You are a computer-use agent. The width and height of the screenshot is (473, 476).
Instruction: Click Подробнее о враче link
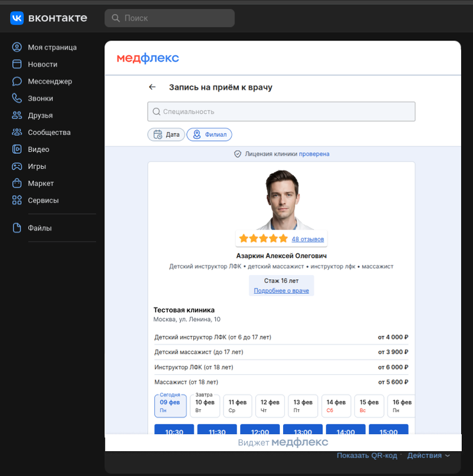[281, 290]
